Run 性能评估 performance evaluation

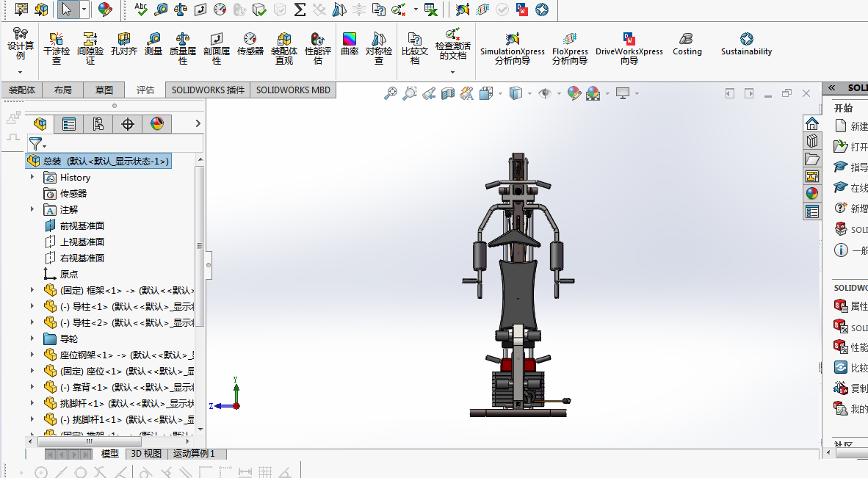(x=318, y=48)
